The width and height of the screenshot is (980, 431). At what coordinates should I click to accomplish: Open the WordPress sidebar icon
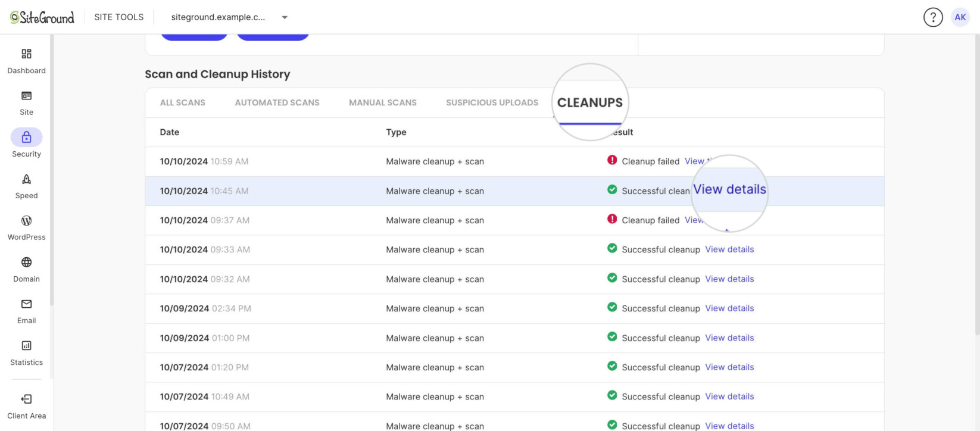click(x=26, y=221)
